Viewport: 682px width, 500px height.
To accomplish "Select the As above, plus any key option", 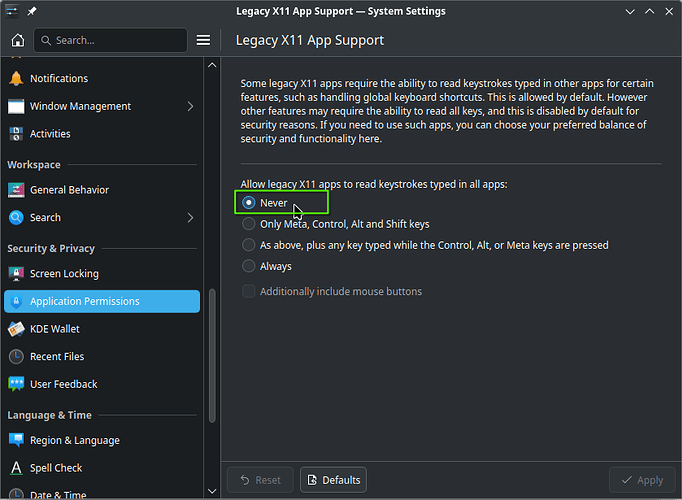I will 248,245.
